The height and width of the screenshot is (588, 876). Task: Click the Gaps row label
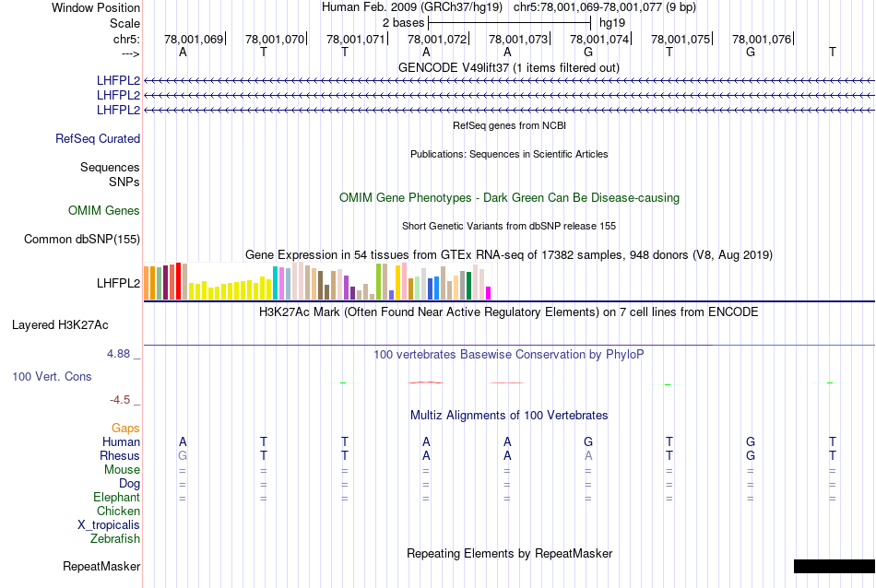point(125,428)
